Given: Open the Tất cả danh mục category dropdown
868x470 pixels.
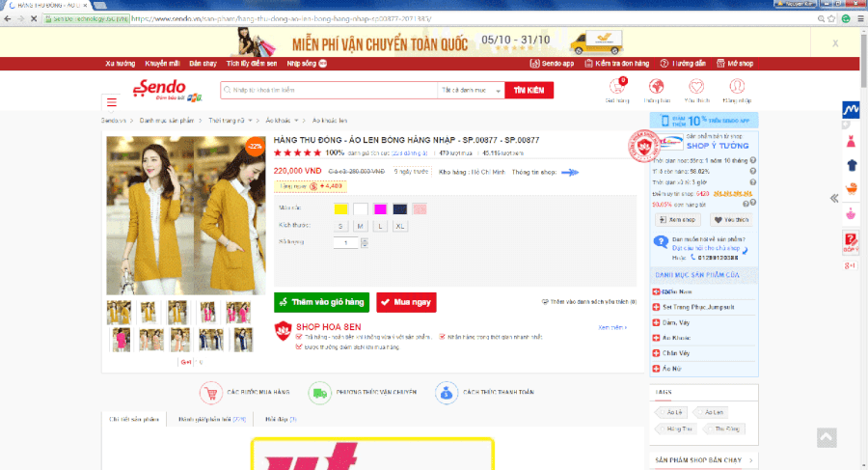Looking at the screenshot, I should pyautogui.click(x=471, y=90).
